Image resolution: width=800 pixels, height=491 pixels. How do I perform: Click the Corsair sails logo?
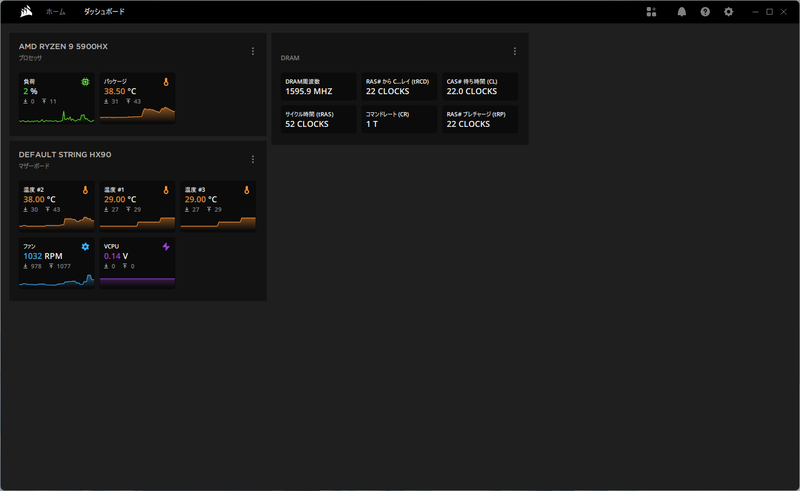26,11
